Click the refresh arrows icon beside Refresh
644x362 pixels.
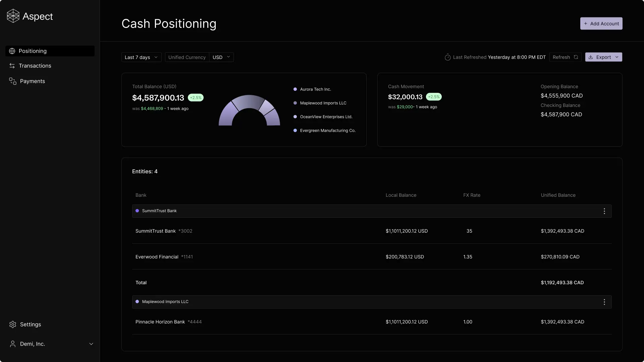576,57
